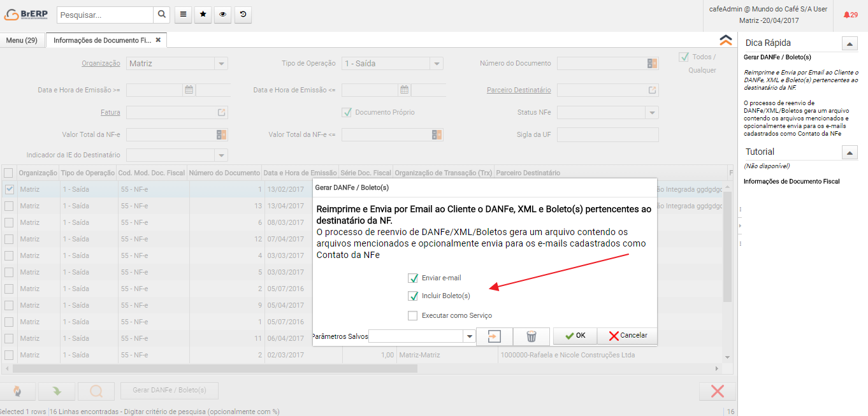This screenshot has width=868, height=416.
Task: Open the Parâmetros Salvos dropdown
Action: [470, 336]
